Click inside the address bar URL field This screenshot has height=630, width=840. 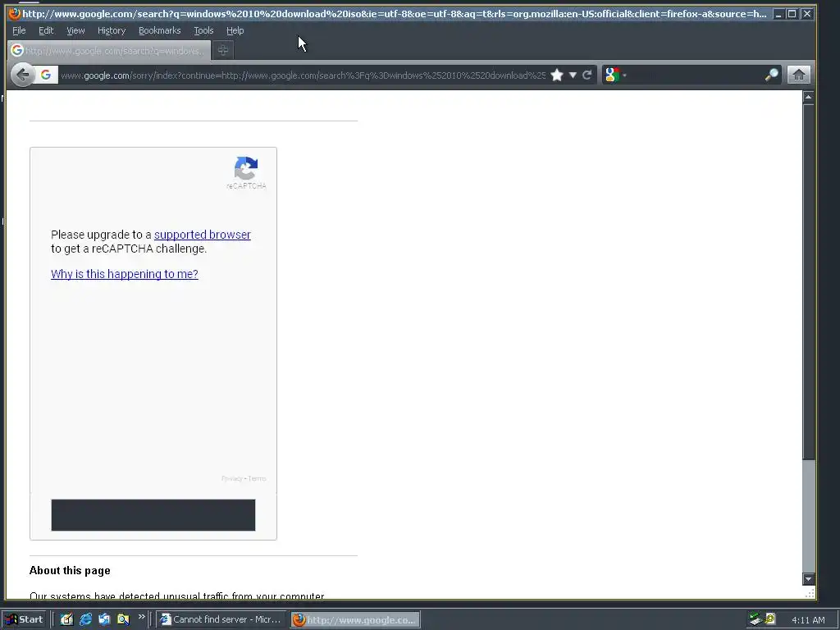303,75
